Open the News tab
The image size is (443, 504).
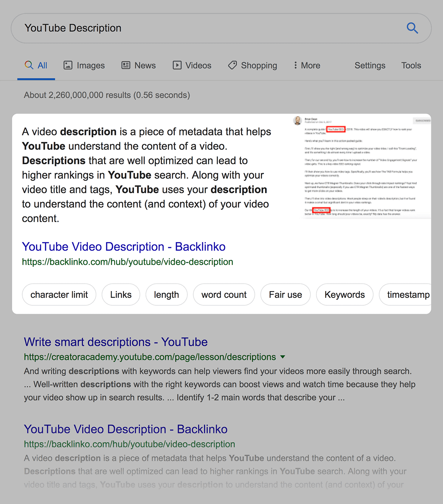tap(139, 66)
